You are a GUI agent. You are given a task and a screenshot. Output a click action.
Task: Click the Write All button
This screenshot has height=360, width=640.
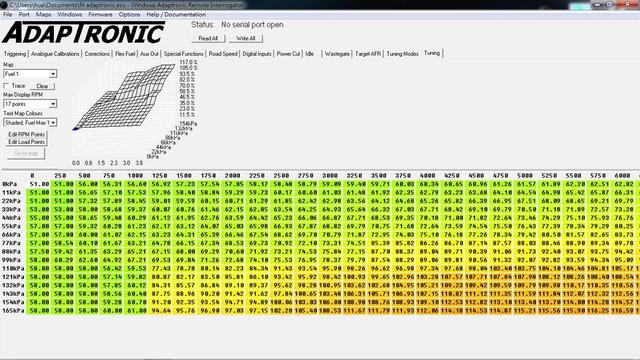(246, 38)
